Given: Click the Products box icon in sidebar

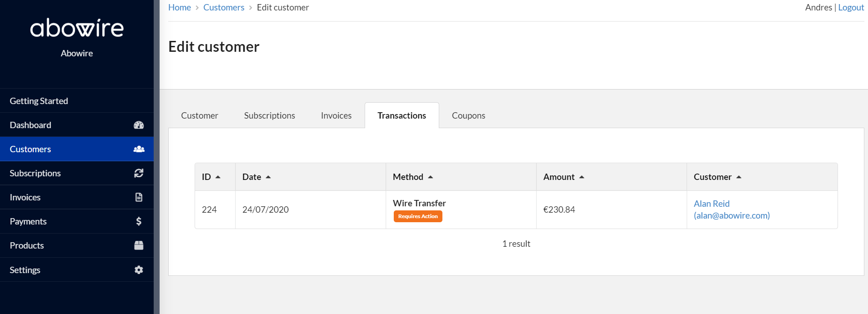Looking at the screenshot, I should coord(139,245).
